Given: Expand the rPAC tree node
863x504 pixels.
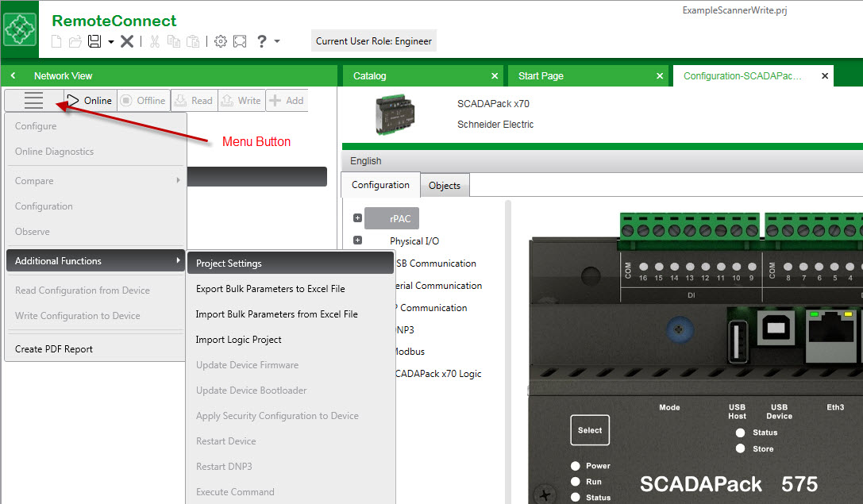Looking at the screenshot, I should (x=357, y=218).
